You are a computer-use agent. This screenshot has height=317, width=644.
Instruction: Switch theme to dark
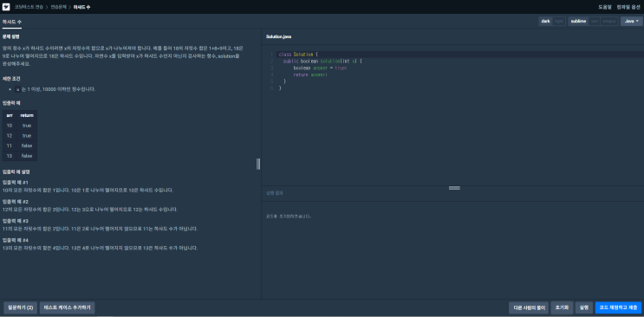[x=545, y=22]
